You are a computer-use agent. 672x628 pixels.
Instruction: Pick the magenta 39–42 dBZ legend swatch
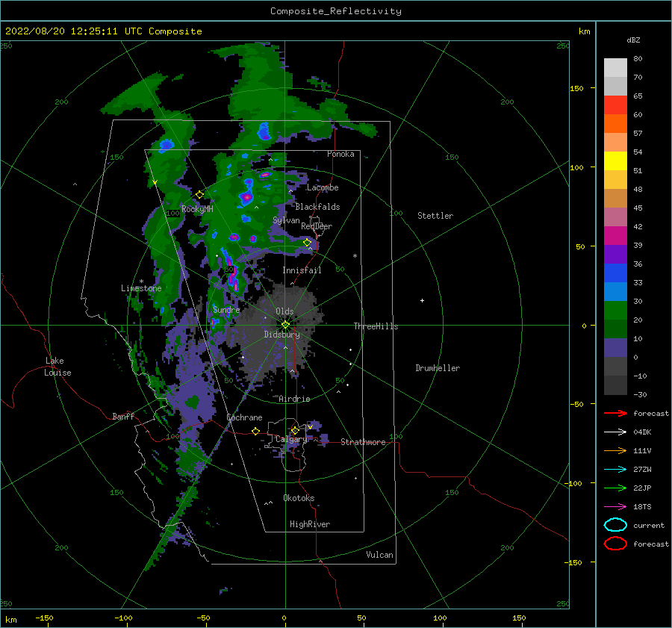[x=615, y=235]
